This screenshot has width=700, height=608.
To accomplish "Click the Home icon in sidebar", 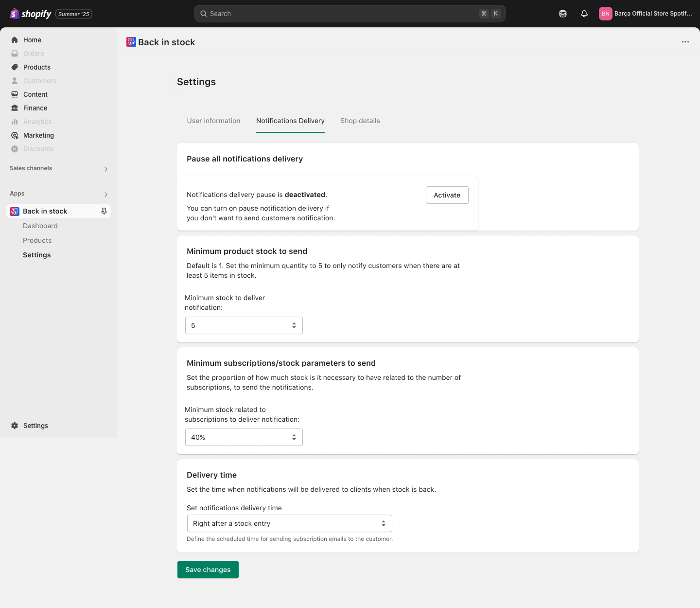I will click(x=15, y=40).
